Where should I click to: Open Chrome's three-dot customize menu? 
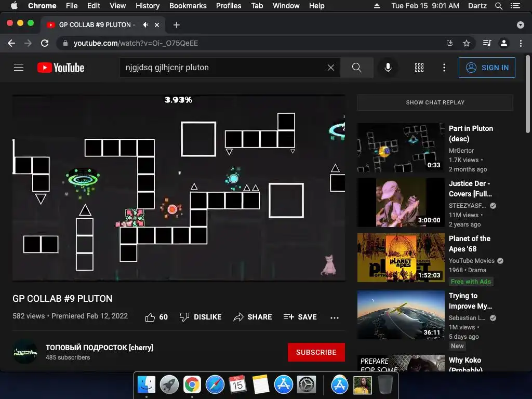point(521,43)
